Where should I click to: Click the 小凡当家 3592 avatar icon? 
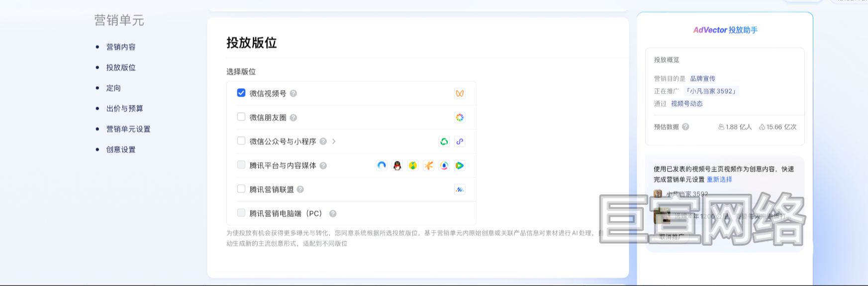point(658,194)
